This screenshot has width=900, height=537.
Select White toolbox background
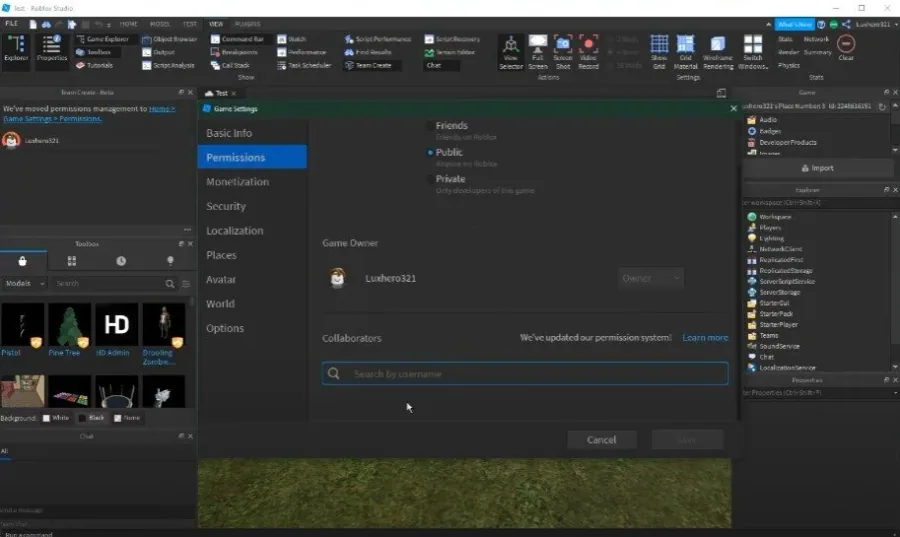tap(56, 418)
